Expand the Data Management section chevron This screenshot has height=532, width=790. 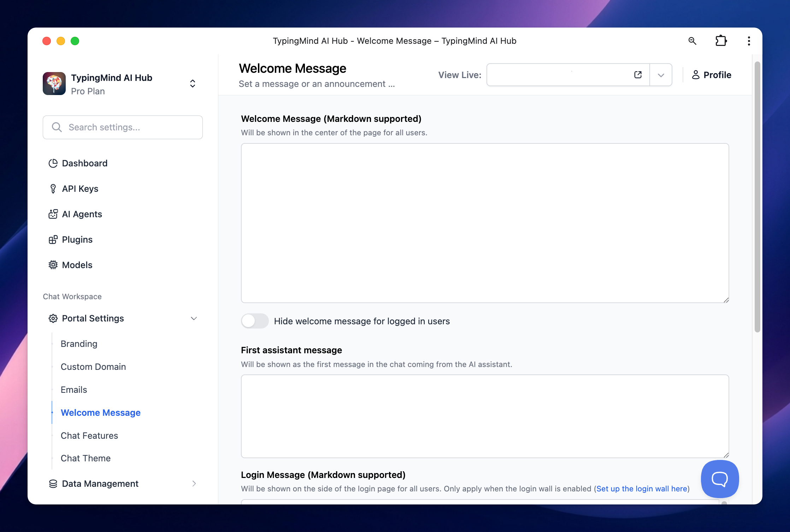(194, 484)
